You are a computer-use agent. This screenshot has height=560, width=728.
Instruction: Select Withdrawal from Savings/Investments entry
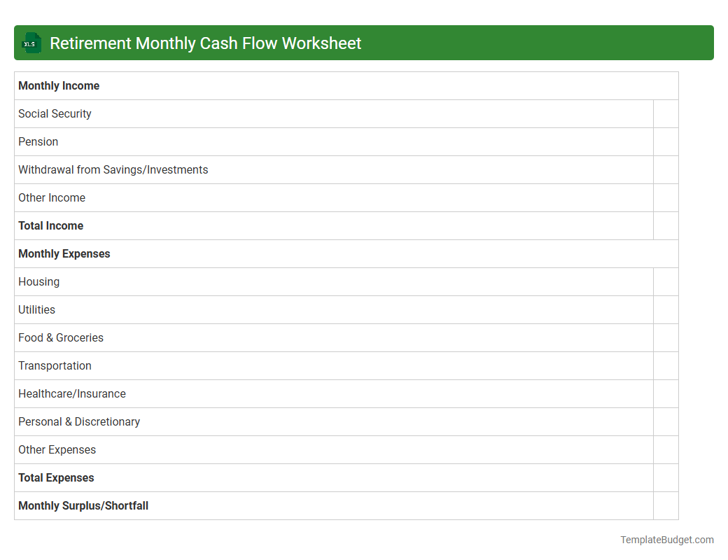click(x=113, y=169)
